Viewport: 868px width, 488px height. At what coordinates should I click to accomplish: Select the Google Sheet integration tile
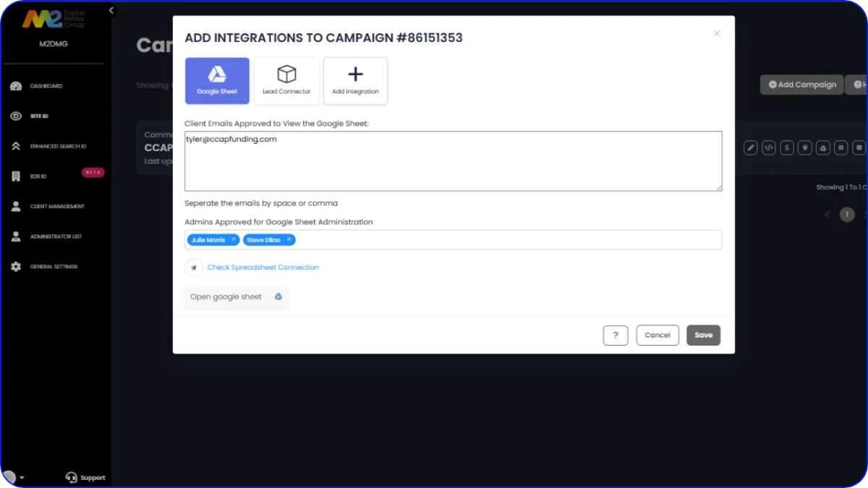click(x=217, y=81)
